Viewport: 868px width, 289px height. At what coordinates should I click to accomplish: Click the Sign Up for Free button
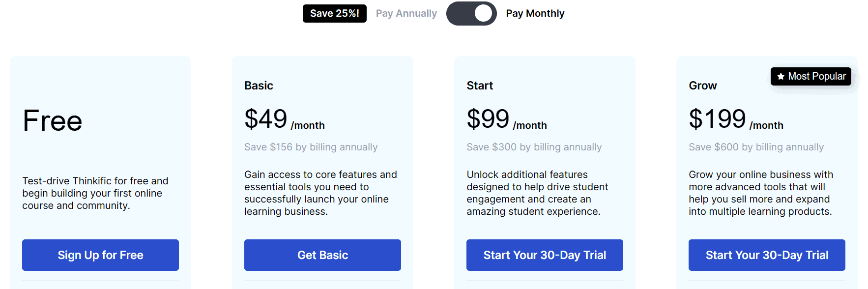100,255
